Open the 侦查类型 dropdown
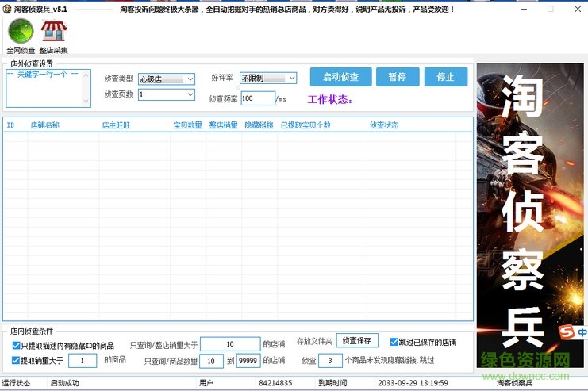 [167, 79]
